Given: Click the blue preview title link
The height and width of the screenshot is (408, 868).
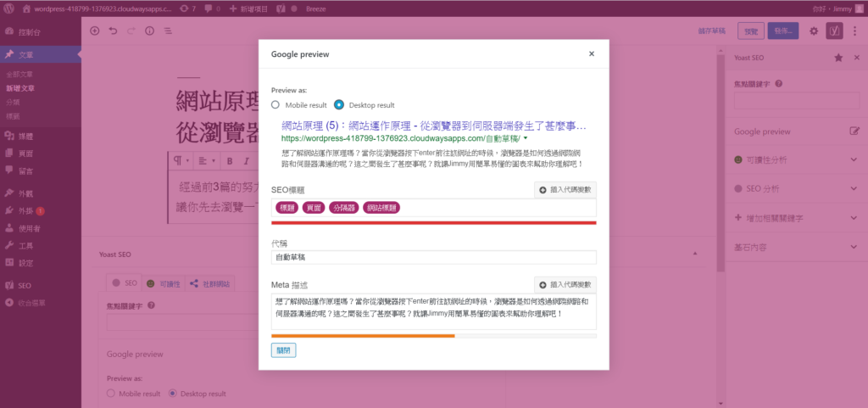Looking at the screenshot, I should (433, 125).
